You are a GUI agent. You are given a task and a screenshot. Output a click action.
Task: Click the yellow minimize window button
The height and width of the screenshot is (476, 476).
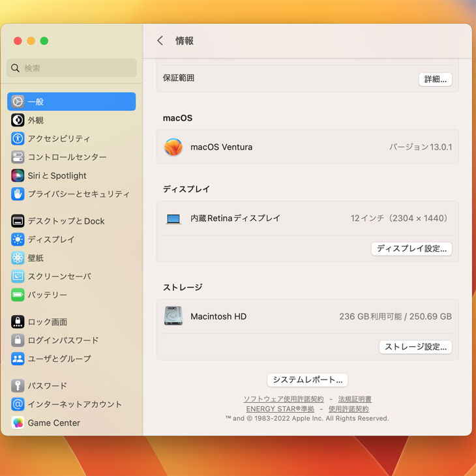coord(31,40)
